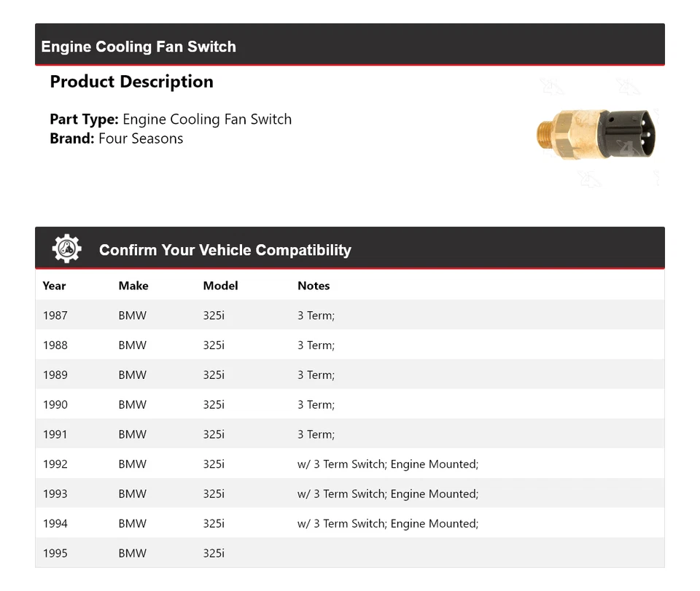Click 325i in the 1991 row
Viewport: 700px width, 591px height.
[x=214, y=434]
